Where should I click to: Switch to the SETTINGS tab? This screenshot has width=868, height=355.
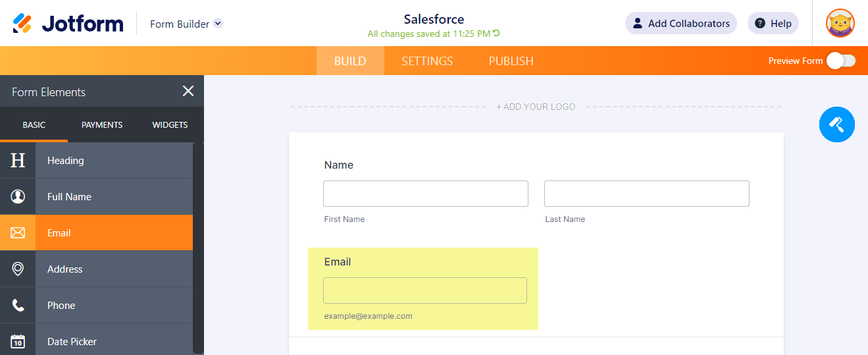tap(427, 61)
